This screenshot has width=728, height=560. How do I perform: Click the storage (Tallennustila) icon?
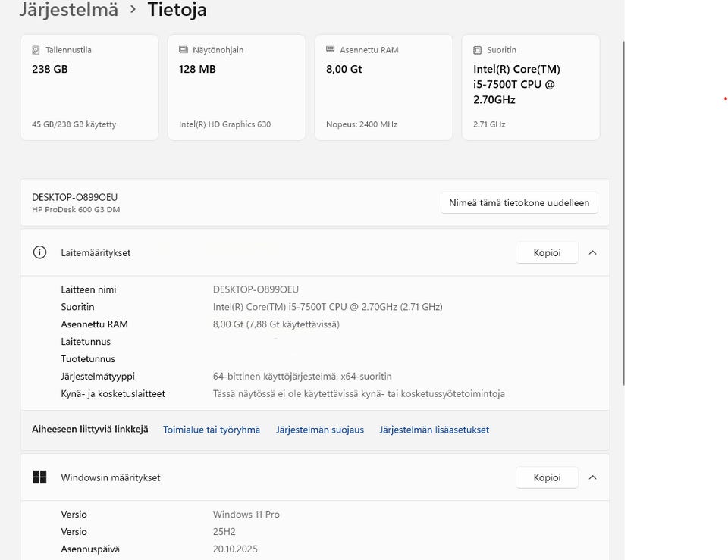tap(36, 50)
